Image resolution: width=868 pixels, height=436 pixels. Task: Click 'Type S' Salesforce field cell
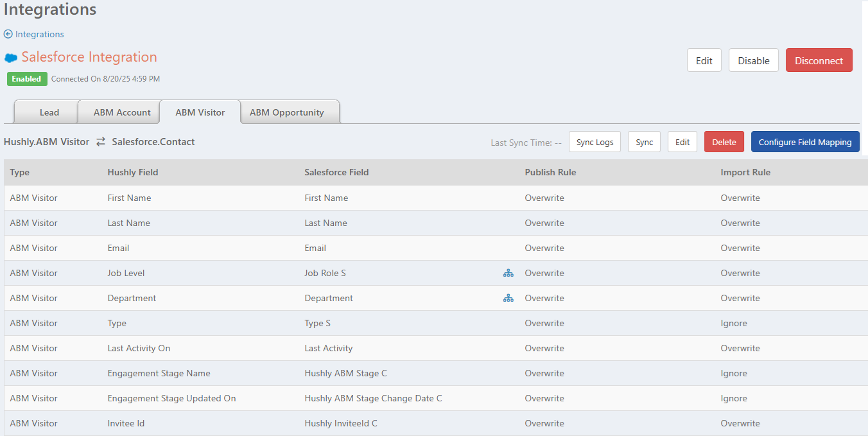[318, 323]
